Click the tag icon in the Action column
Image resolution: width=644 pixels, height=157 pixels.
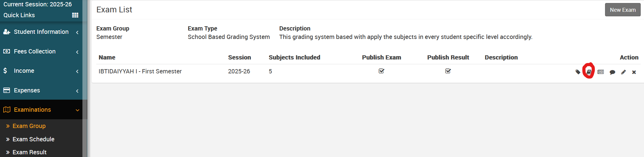click(578, 72)
